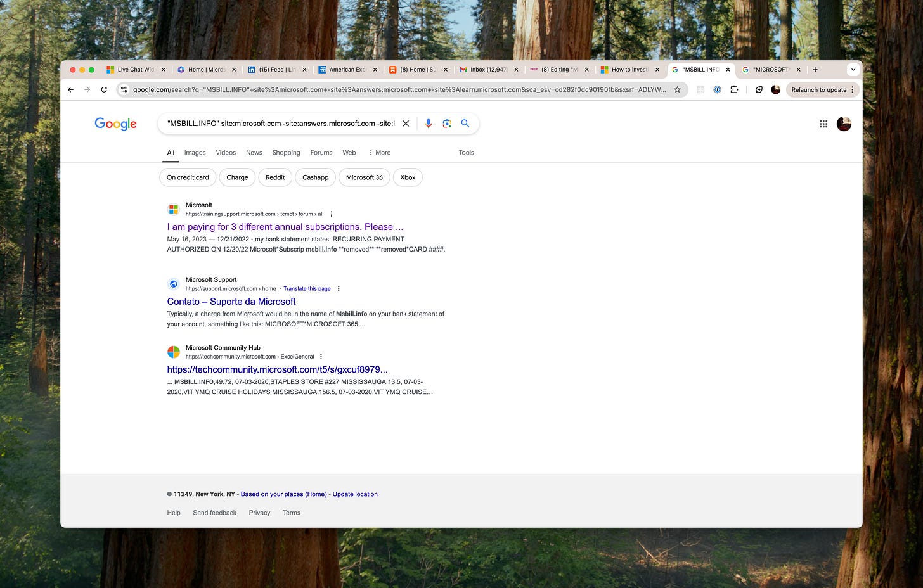The image size is (923, 588).
Task: Start voice search with microphone icon
Action: pyautogui.click(x=429, y=124)
